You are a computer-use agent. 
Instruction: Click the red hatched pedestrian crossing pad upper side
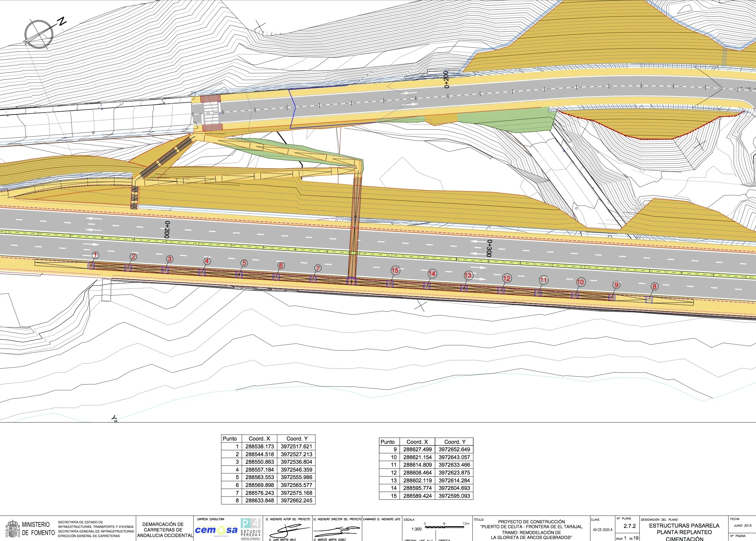[210, 98]
